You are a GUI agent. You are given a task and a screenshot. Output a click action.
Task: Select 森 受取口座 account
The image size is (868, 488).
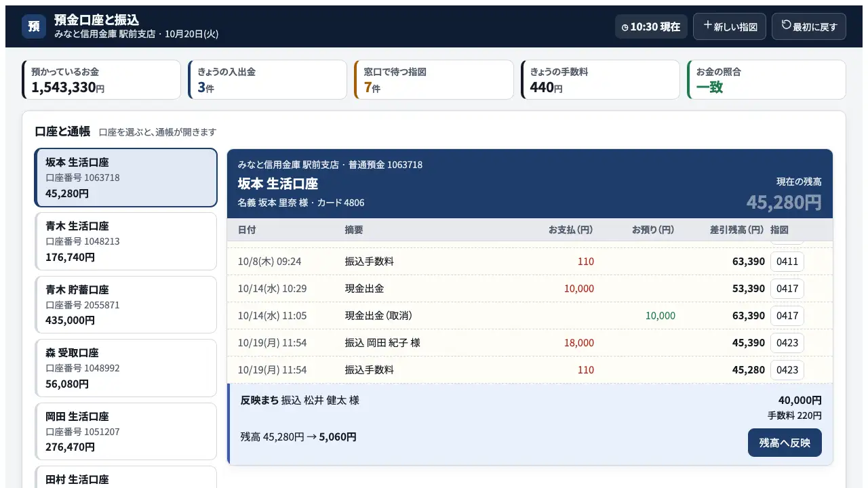(126, 368)
